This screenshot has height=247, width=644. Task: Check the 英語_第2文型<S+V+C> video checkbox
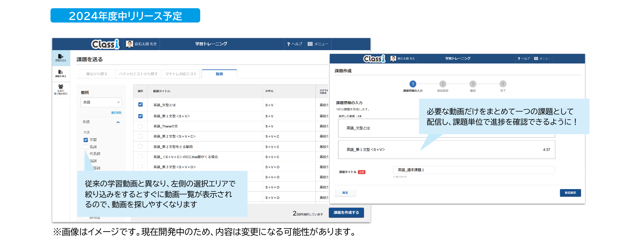pos(140,136)
